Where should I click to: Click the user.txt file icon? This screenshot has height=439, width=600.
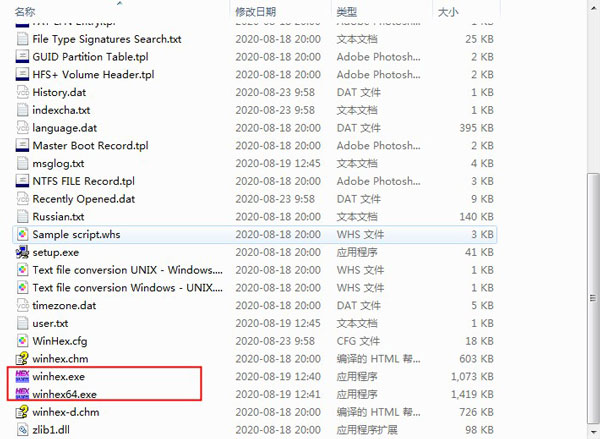coord(23,323)
